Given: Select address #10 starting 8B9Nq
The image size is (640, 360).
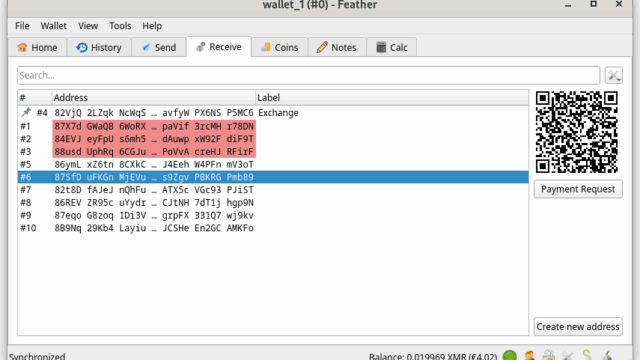Looking at the screenshot, I should coord(273,228).
